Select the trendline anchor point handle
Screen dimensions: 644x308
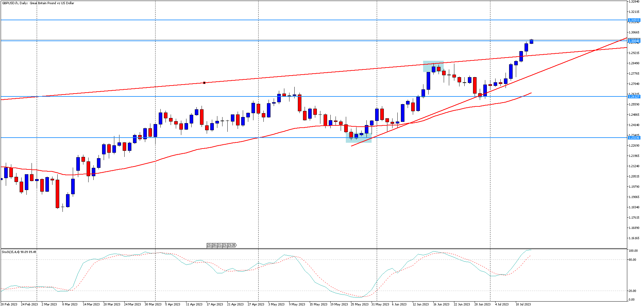[x=204, y=83]
